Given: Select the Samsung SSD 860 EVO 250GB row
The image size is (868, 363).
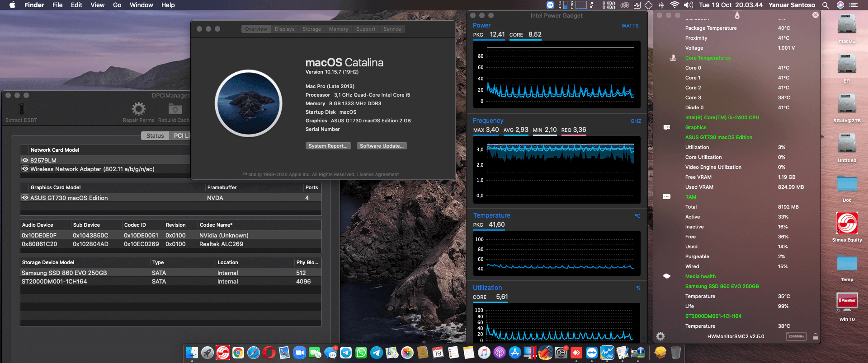Looking at the screenshot, I should [x=171, y=273].
